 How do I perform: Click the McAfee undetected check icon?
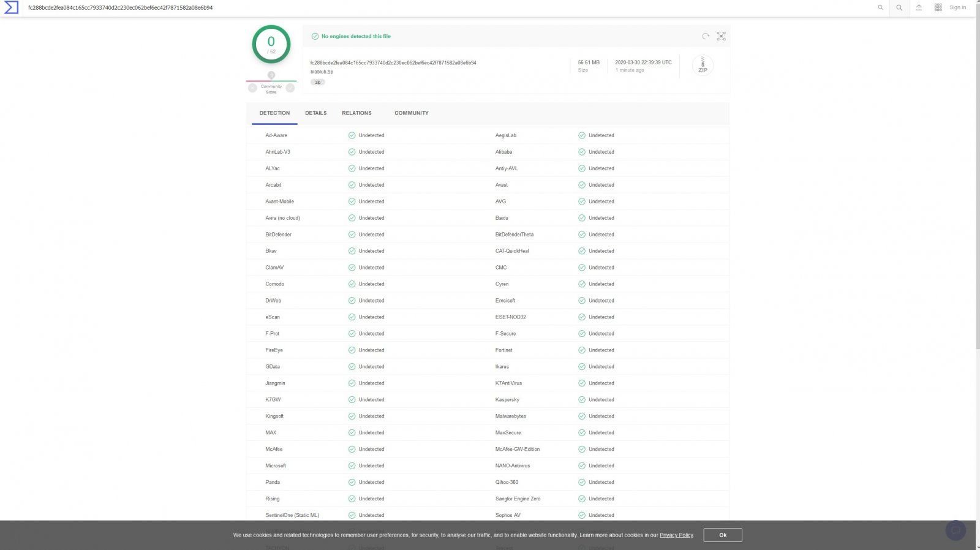(x=352, y=449)
